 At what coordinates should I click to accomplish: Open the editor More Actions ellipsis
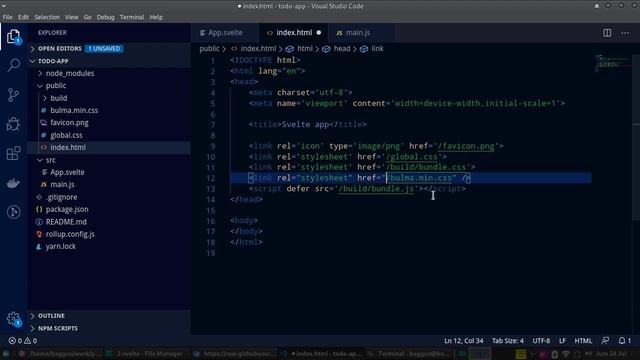(x=625, y=33)
